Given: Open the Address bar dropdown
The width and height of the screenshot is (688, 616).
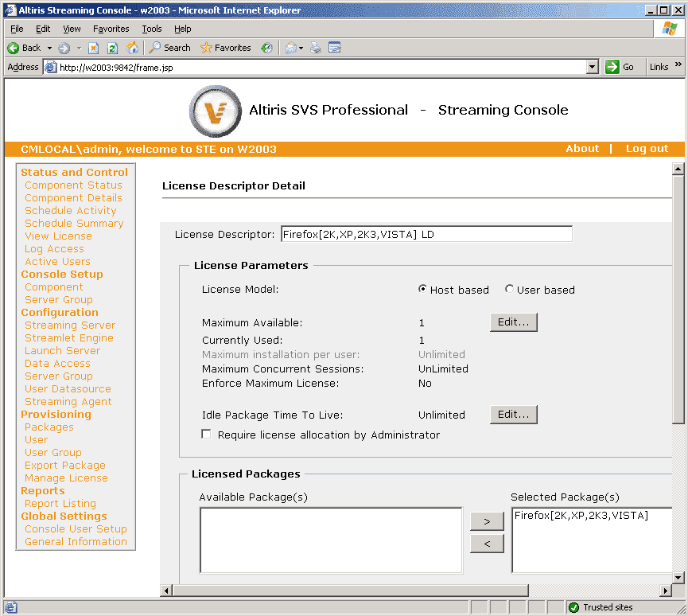Looking at the screenshot, I should 593,67.
